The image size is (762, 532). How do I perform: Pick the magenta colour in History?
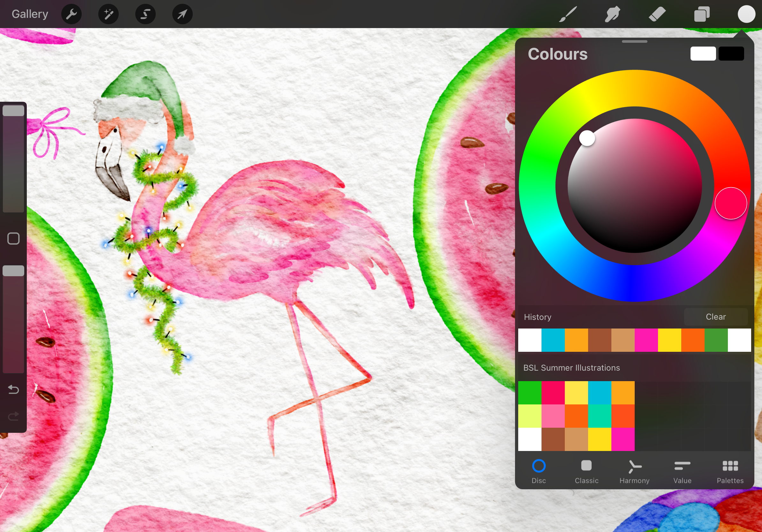(646, 340)
